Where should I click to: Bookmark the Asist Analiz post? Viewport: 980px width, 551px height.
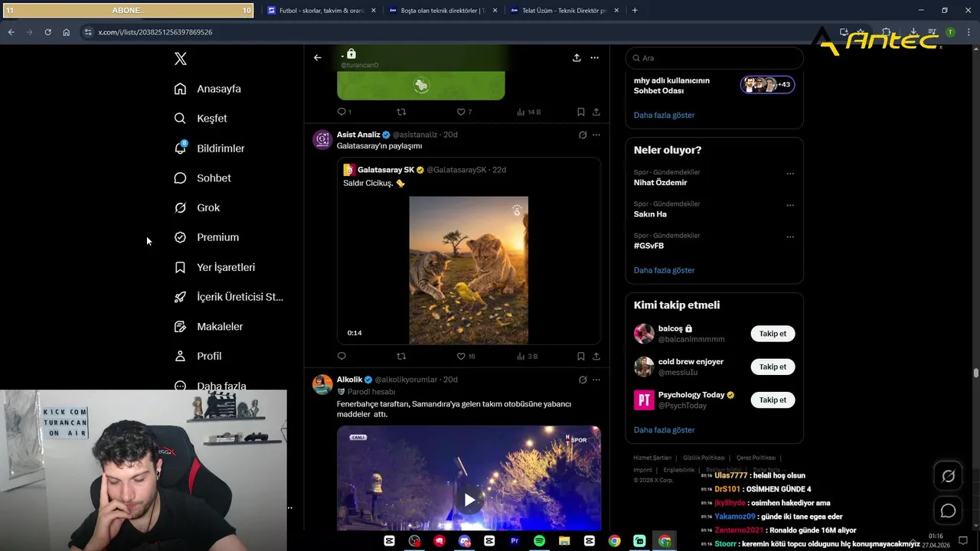(x=580, y=357)
